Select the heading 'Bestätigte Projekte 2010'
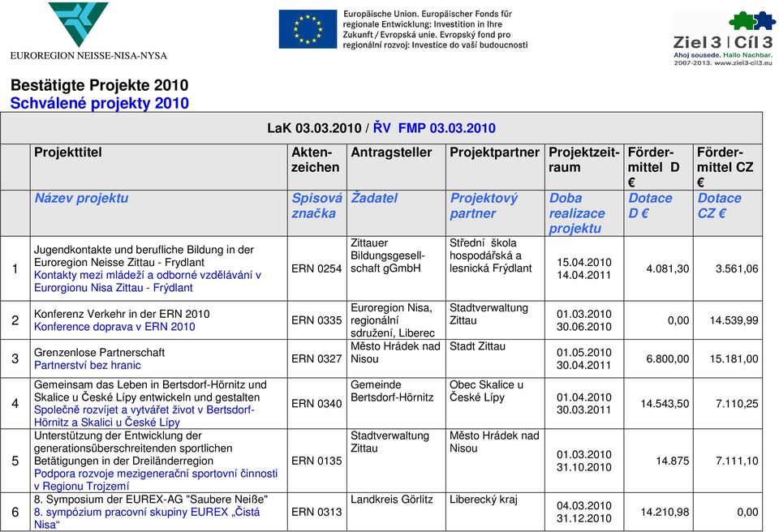 [x=99, y=85]
